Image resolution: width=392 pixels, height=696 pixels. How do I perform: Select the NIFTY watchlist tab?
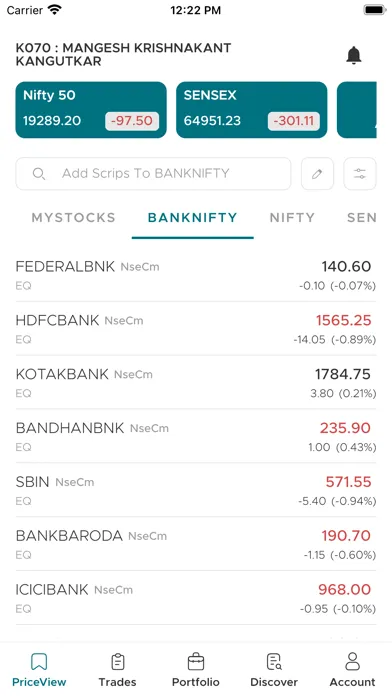click(x=292, y=218)
